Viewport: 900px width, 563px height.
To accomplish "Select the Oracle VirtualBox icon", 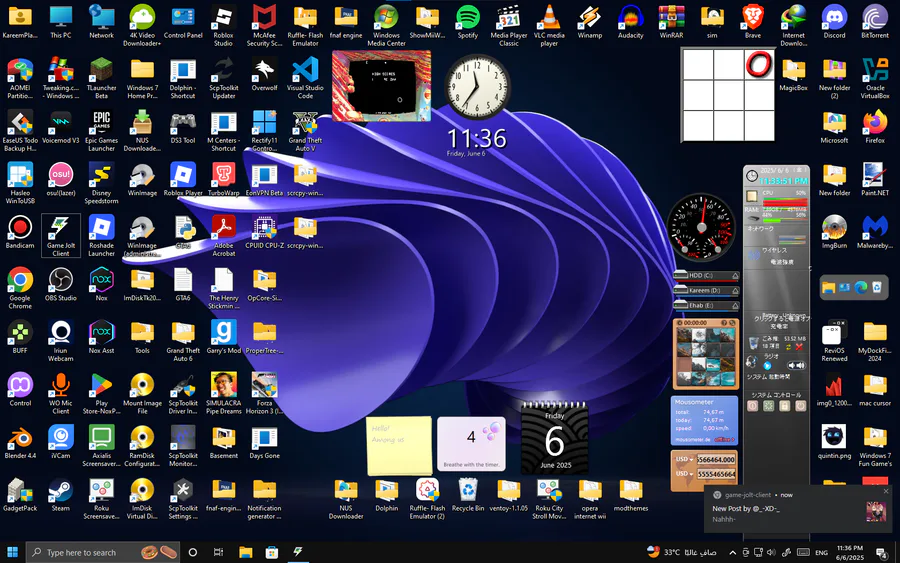I will 875,78.
